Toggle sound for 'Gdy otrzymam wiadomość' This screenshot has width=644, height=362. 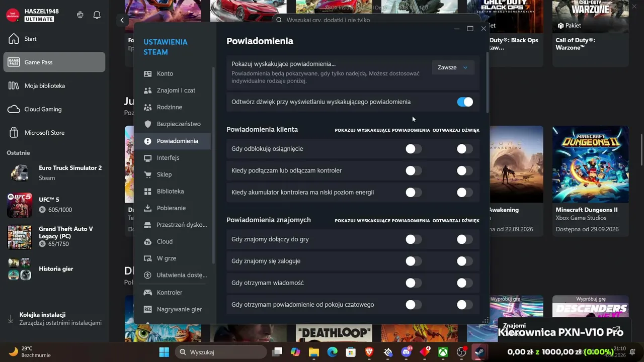pyautogui.click(x=465, y=283)
